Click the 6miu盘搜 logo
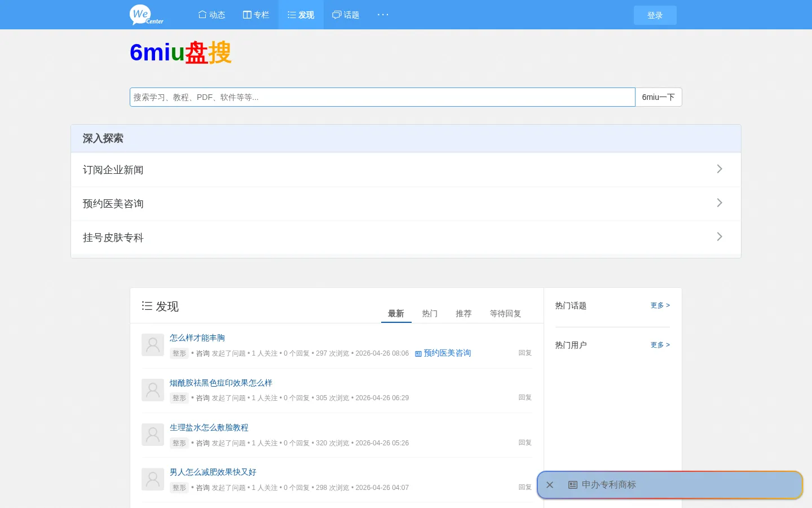Viewport: 812px width, 508px height. coord(180,52)
